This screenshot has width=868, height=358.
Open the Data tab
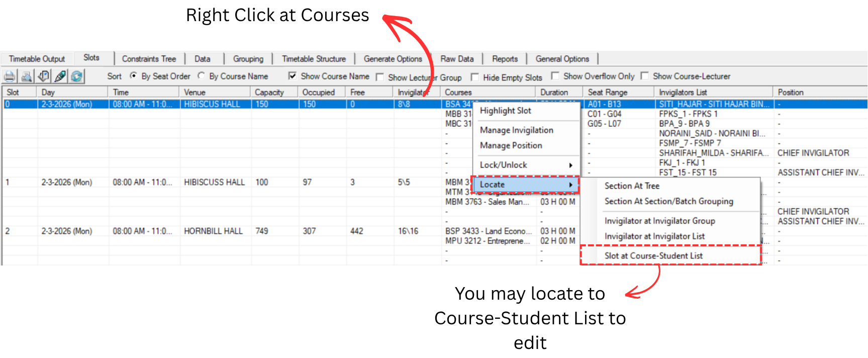click(203, 59)
